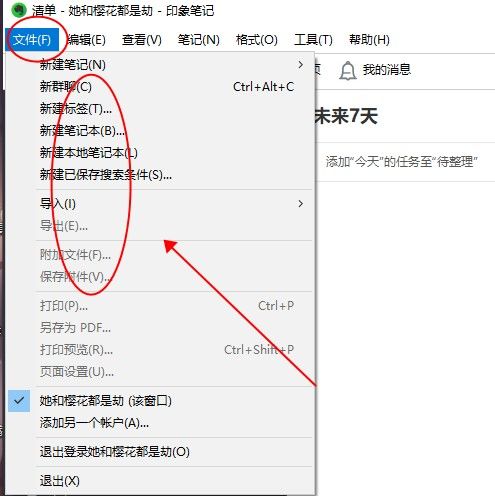Screen dimensions: 495x496
Task: Open the 查看(V) menu
Action: click(142, 40)
